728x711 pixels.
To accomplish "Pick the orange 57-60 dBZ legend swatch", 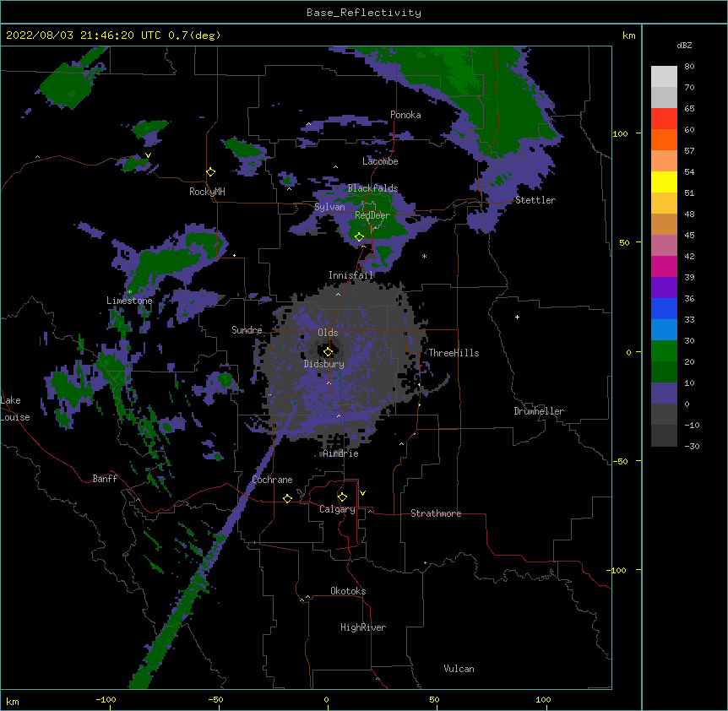I will pos(664,139).
